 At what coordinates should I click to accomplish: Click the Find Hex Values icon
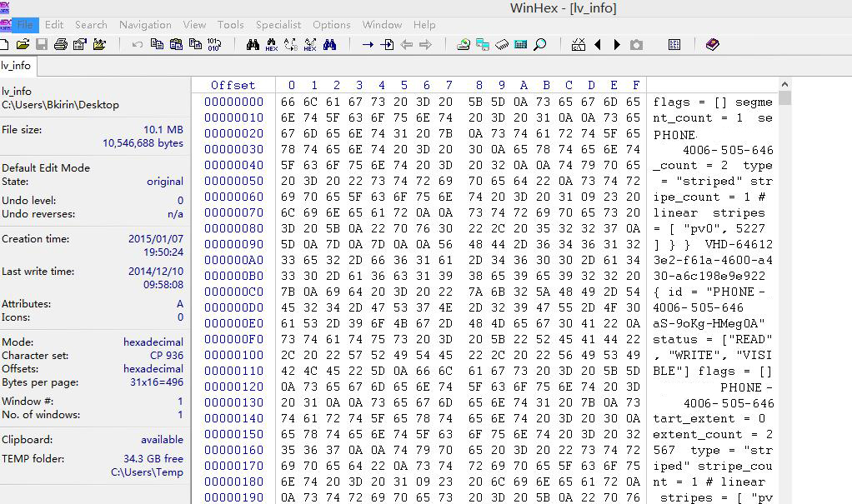pos(272,44)
